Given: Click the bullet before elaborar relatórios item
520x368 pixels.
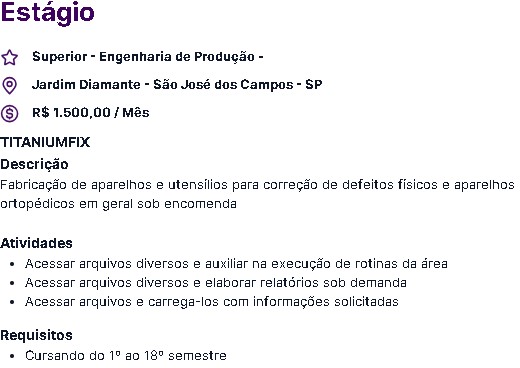Looking at the screenshot, I should pos(12,283).
